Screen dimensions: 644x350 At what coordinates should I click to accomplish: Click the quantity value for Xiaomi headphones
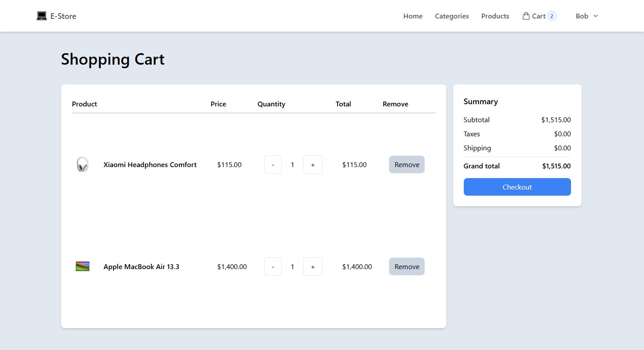tap(292, 164)
